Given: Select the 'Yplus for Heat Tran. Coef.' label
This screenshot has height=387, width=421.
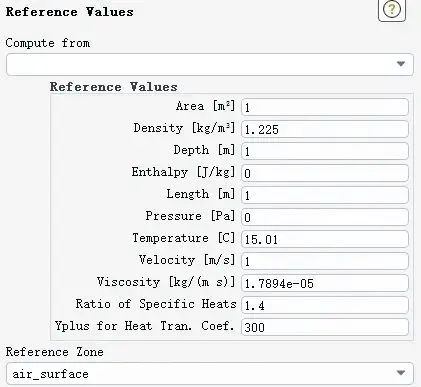Looking at the screenshot, I should pos(144,326).
